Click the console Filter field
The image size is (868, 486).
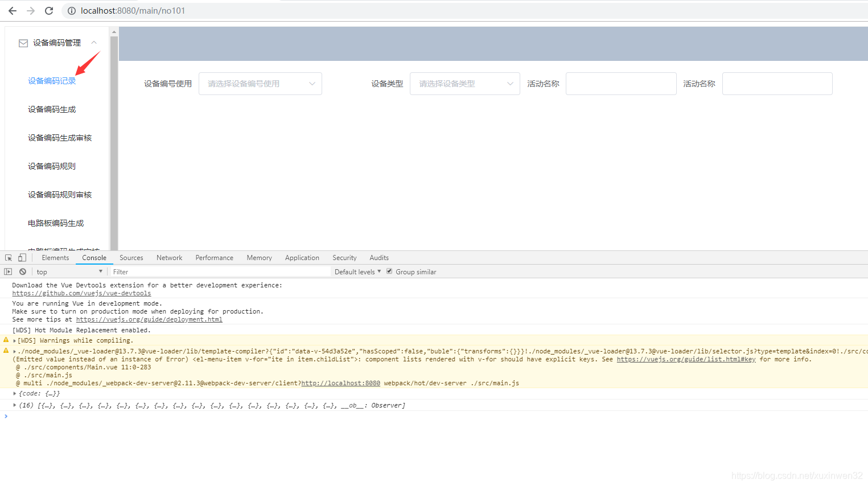click(220, 272)
